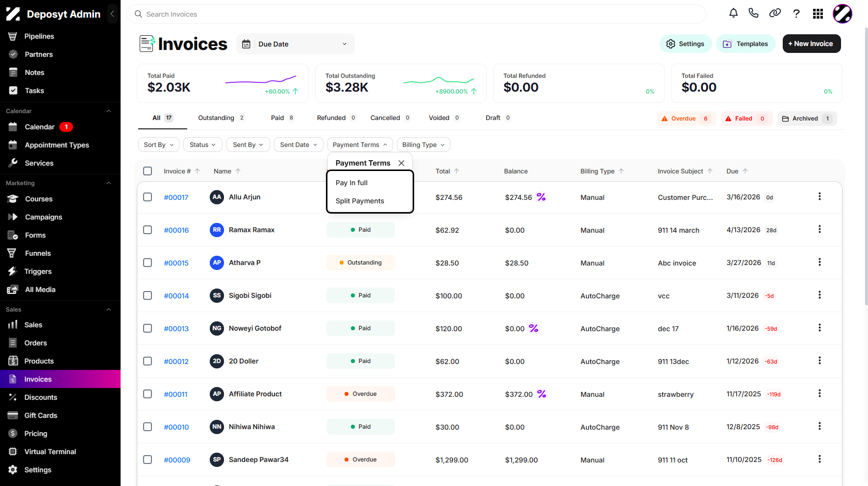Click the Search Invoices field
The height and width of the screenshot is (486, 868).
(x=416, y=14)
